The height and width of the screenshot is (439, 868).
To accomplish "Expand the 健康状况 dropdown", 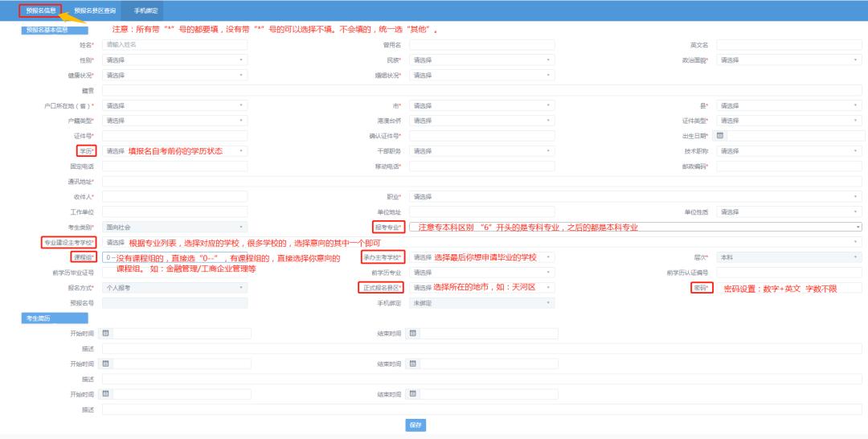I will (x=174, y=76).
